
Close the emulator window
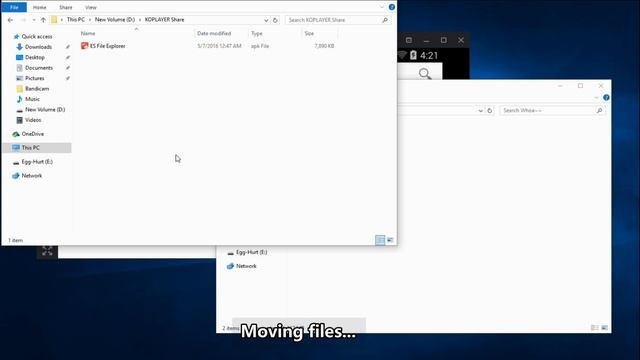[x=461, y=40]
